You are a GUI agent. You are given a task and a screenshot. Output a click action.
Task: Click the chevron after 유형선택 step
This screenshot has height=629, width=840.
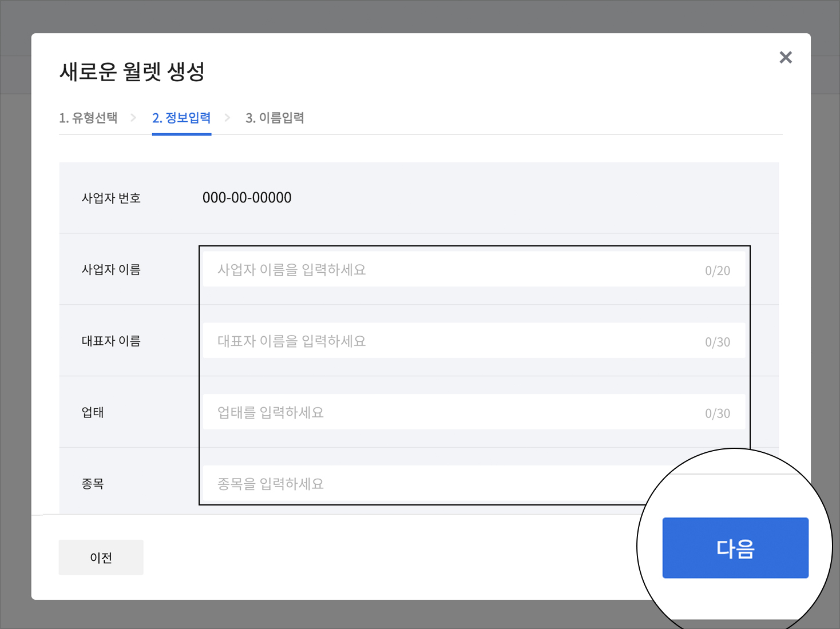[x=133, y=118]
